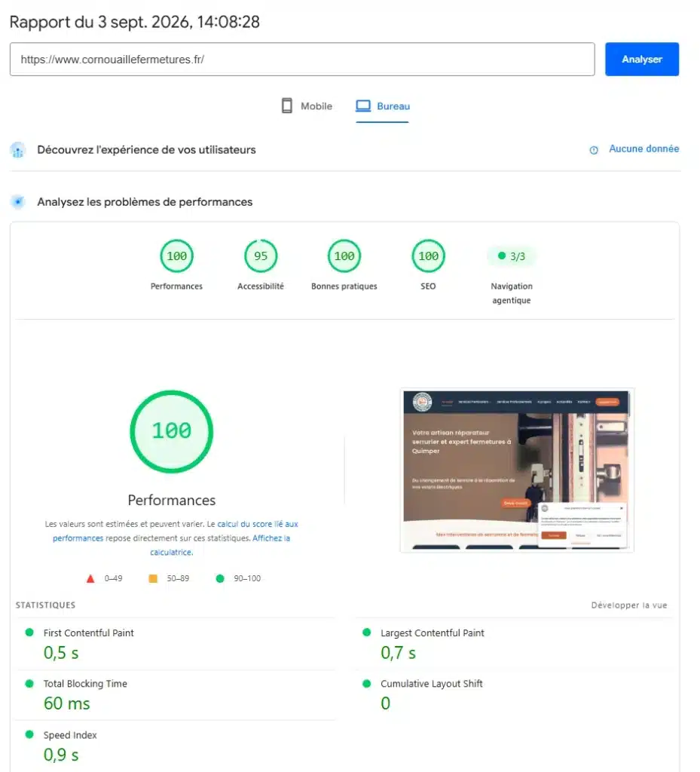This screenshot has width=700, height=772.
Task: Click the desktop Bureau laptop icon
Action: point(363,106)
